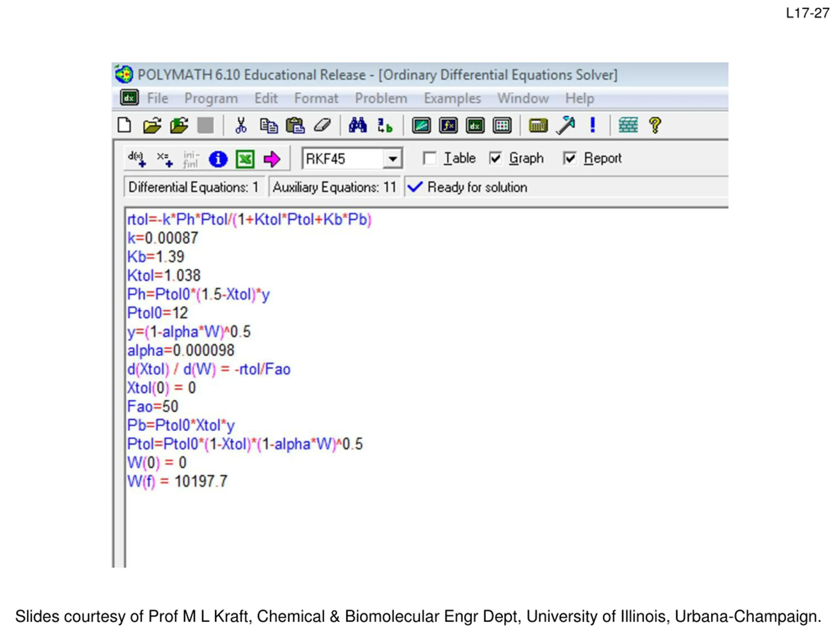Viewport: 840px width, 630px height.
Task: Uncheck the Graph checkbox
Action: tap(495, 158)
